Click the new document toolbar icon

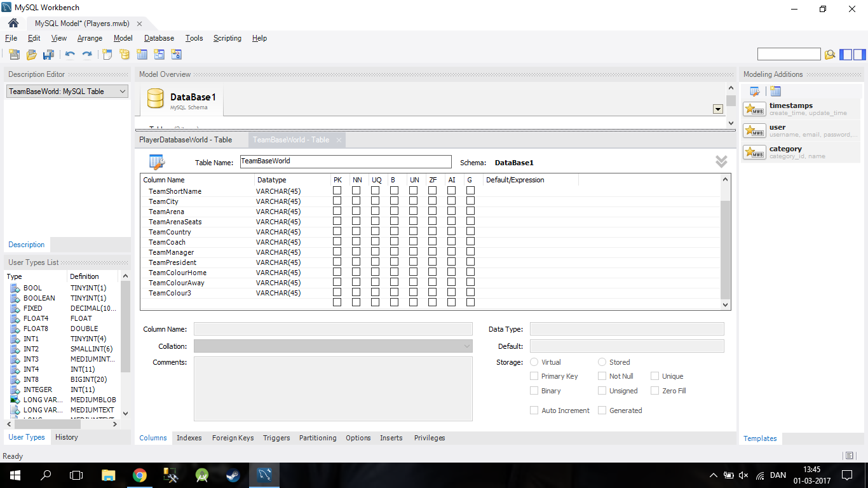point(107,55)
